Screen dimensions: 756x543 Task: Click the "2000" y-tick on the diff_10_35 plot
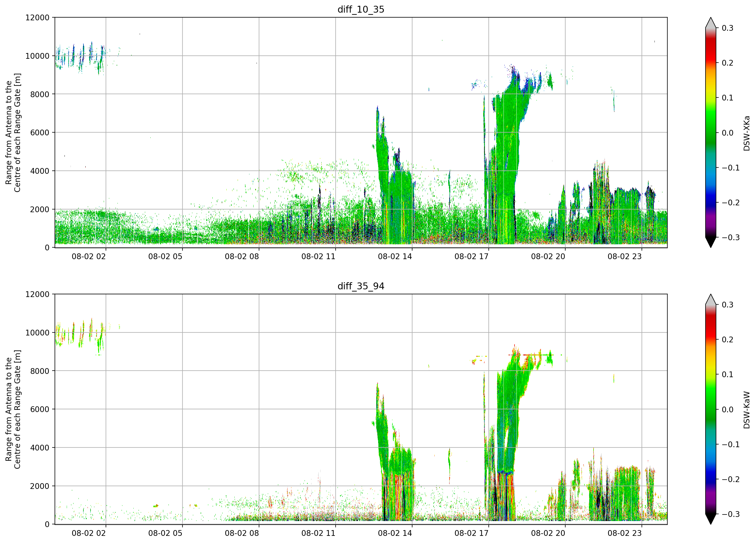point(40,209)
